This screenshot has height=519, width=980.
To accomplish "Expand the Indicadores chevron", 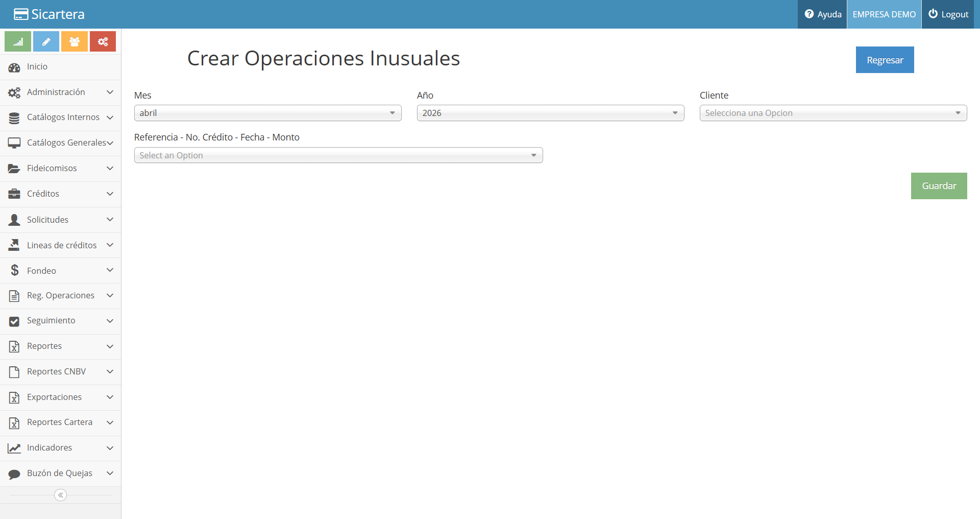I will pos(110,448).
